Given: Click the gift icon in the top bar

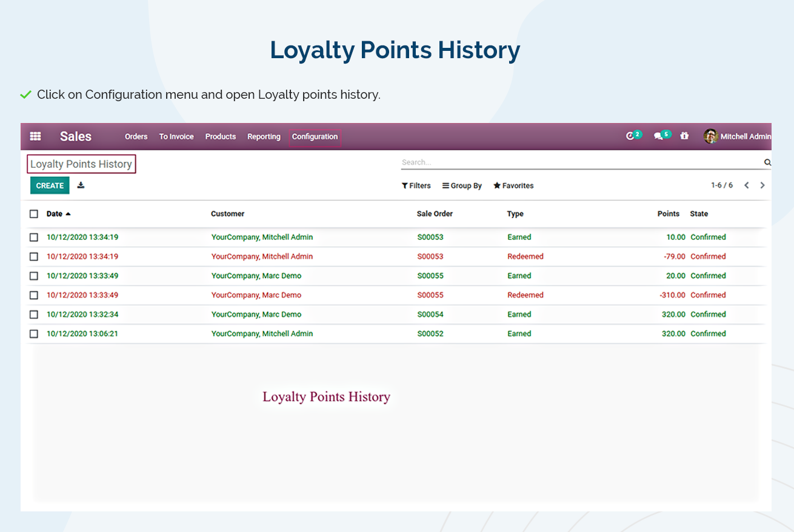Looking at the screenshot, I should coord(684,136).
